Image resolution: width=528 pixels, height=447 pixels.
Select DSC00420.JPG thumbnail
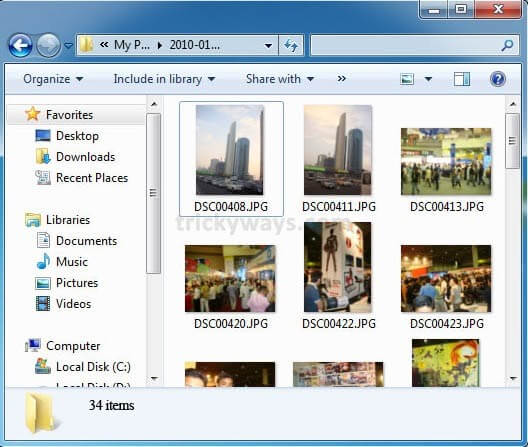coord(230,279)
